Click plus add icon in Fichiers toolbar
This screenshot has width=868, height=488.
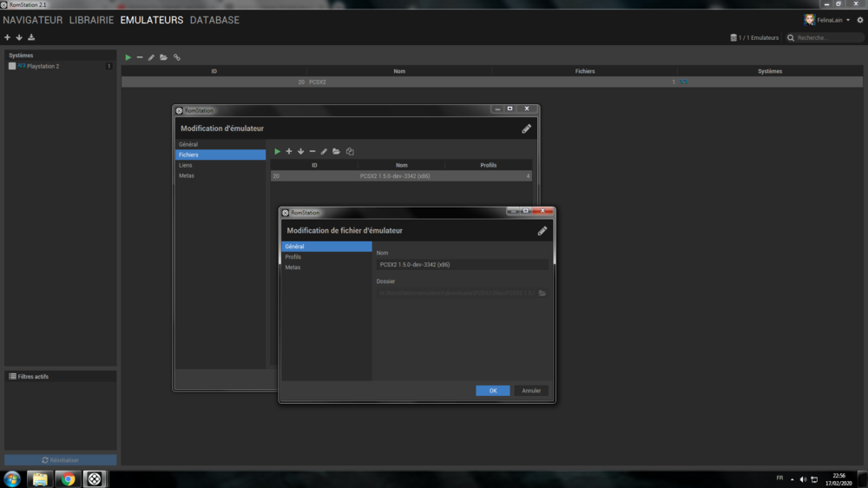click(289, 151)
